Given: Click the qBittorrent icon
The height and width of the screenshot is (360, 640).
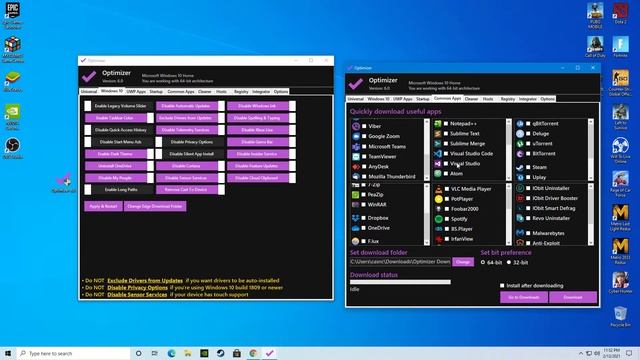Looking at the screenshot, I should coord(520,124).
